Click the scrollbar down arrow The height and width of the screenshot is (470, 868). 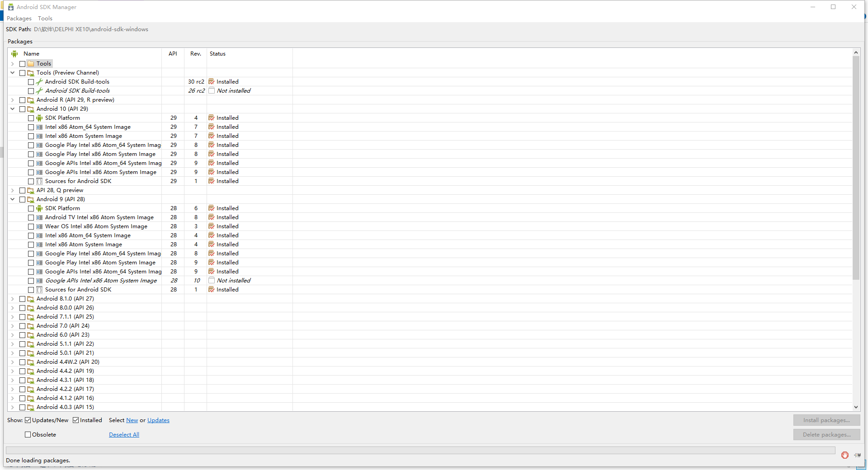[x=856, y=407]
